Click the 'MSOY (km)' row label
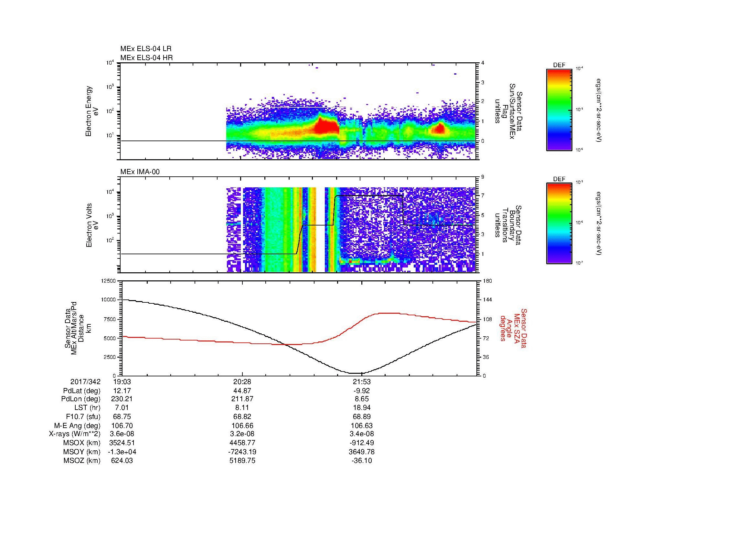756x534 pixels. coord(82,452)
